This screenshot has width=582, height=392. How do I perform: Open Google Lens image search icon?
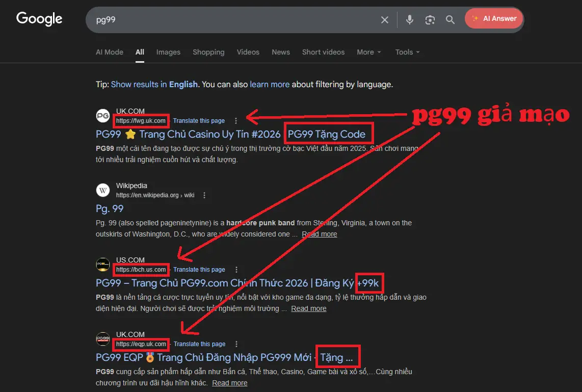point(430,20)
